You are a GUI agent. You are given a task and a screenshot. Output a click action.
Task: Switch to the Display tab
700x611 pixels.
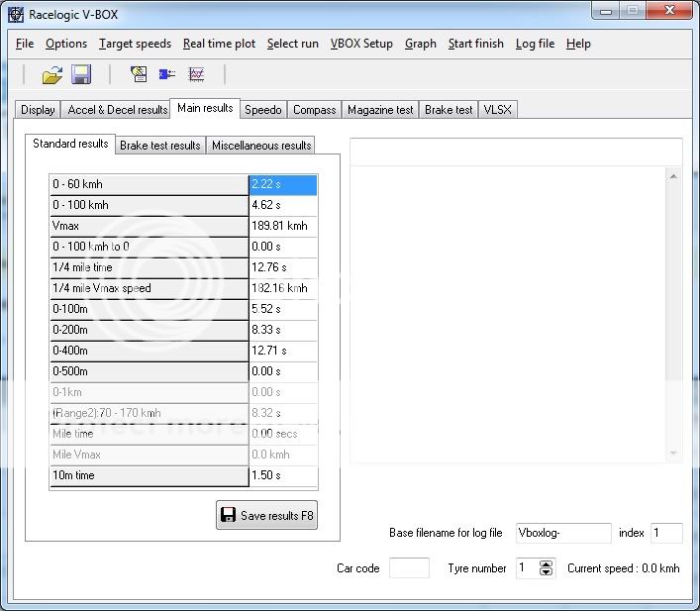click(38, 110)
